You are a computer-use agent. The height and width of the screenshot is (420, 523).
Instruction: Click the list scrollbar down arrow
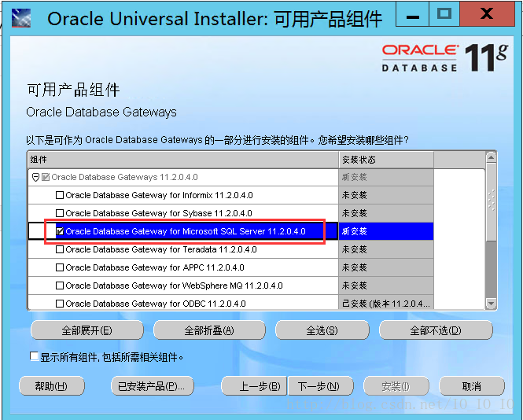click(491, 304)
